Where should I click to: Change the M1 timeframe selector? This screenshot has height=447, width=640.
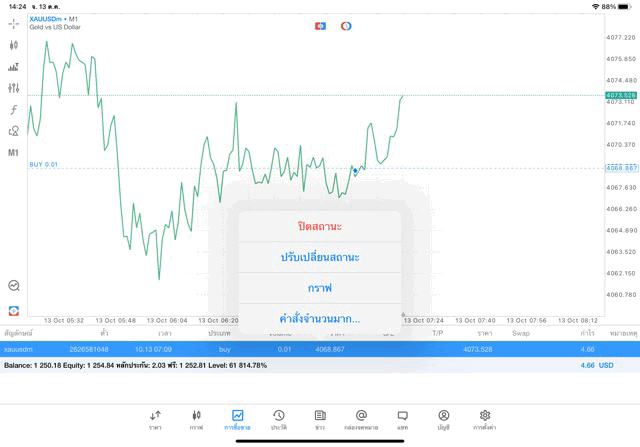pos(14,153)
